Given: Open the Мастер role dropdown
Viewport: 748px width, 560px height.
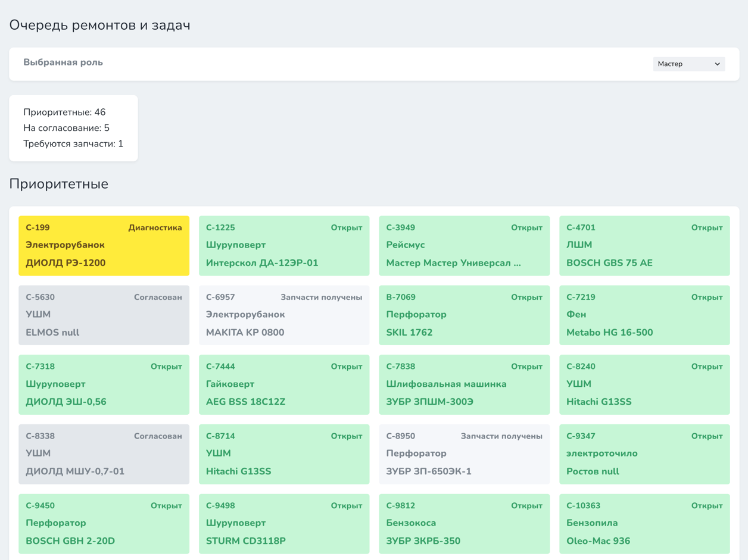Looking at the screenshot, I should [688, 64].
